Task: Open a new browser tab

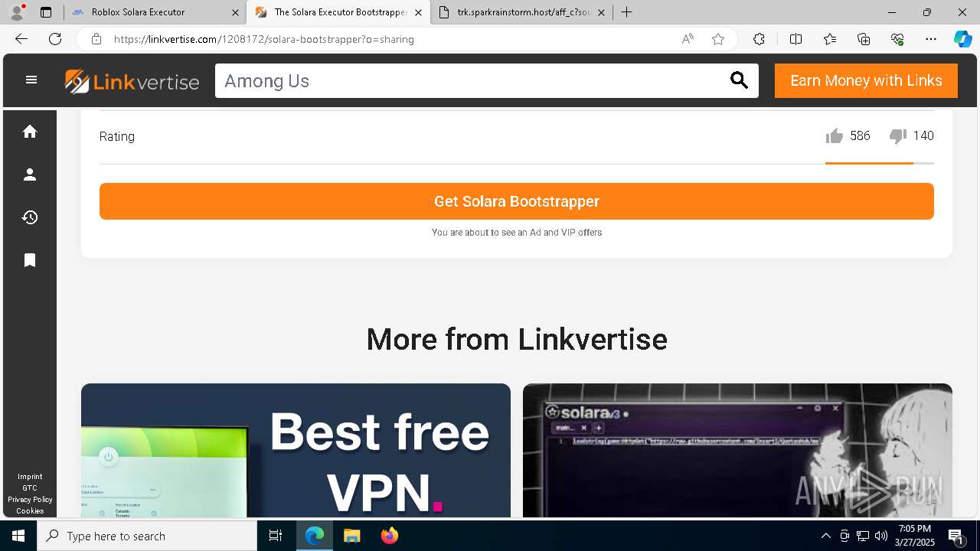Action: 627,12
